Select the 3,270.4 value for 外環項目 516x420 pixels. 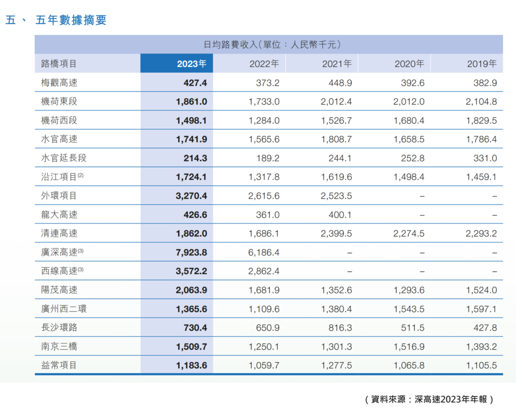click(191, 196)
